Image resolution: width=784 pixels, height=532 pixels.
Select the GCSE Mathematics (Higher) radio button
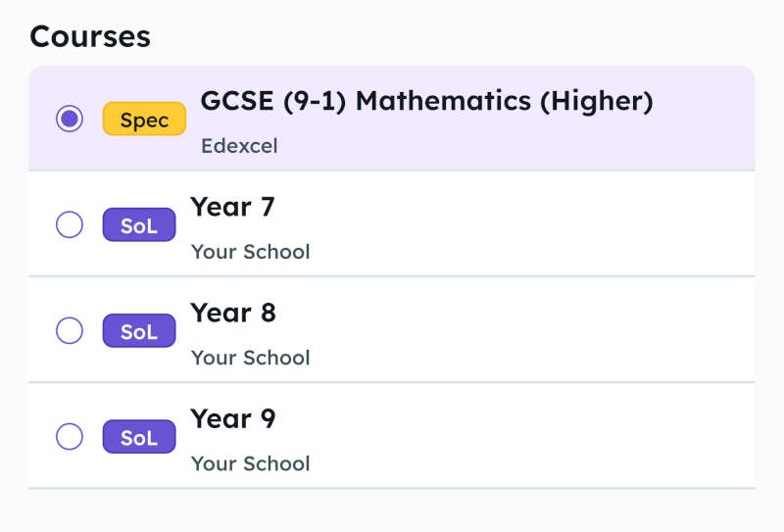coord(70,120)
